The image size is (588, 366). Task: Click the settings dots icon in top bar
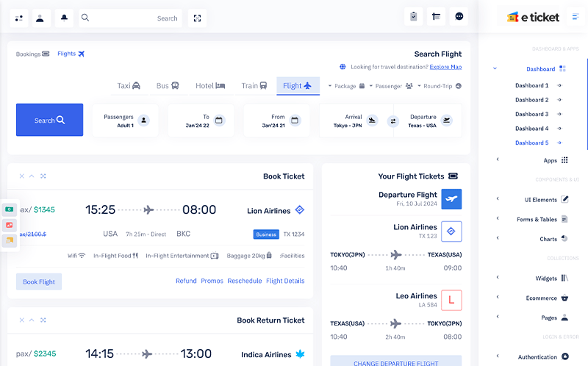pyautogui.click(x=19, y=18)
